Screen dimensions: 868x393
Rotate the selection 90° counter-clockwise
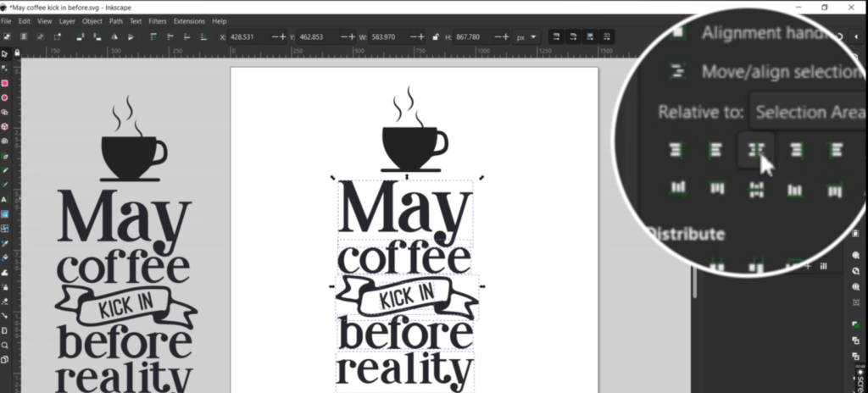click(79, 37)
